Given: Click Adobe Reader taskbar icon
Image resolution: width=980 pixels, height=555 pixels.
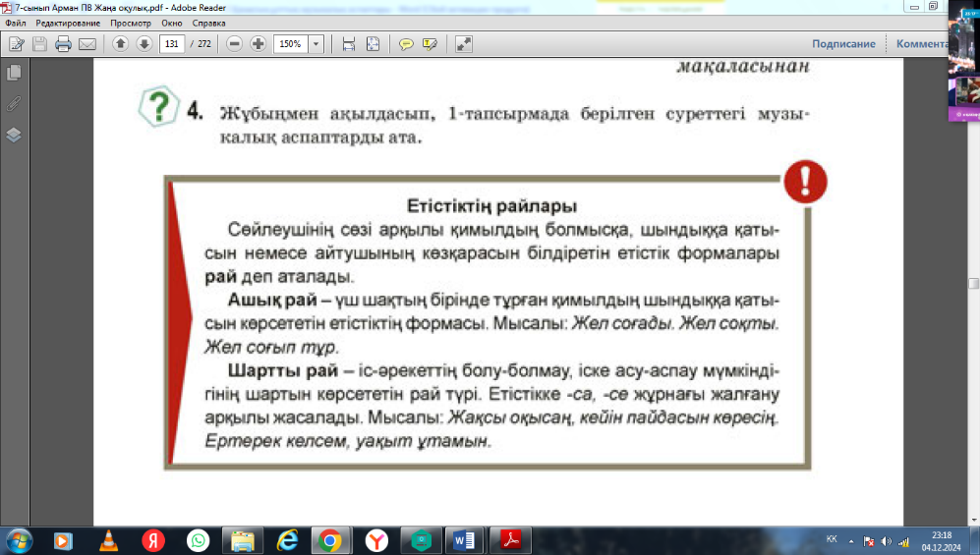Looking at the screenshot, I should 510,540.
